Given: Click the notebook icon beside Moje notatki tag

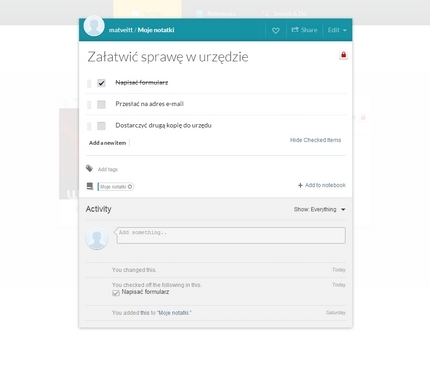Looking at the screenshot, I should (90, 186).
